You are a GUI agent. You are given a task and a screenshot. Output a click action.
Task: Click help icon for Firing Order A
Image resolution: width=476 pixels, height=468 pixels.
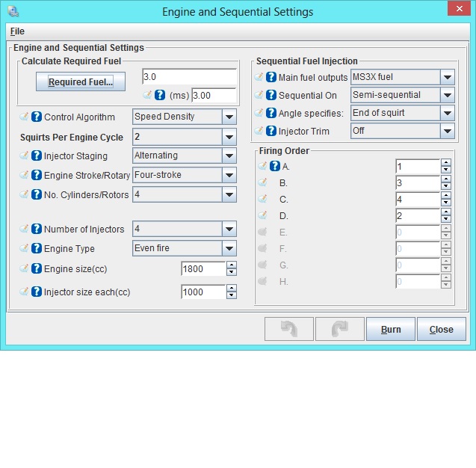[x=275, y=166]
